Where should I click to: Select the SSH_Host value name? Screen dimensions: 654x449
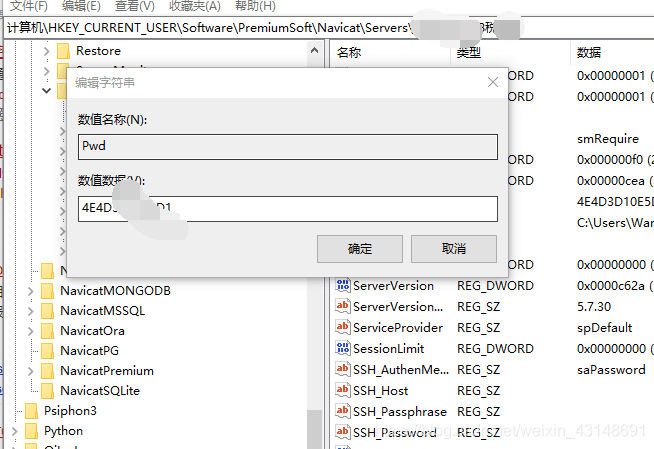point(380,391)
